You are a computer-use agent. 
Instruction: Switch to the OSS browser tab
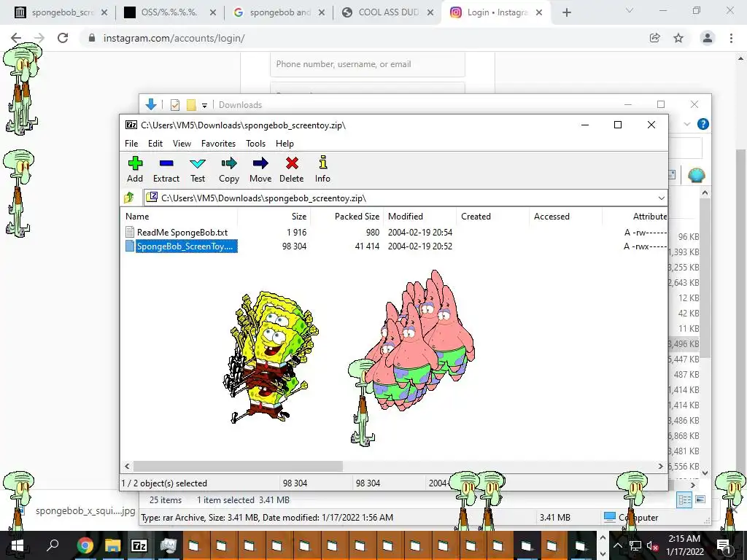click(169, 12)
